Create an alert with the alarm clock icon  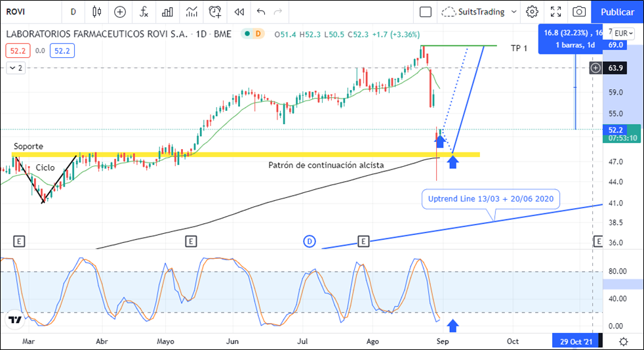(215, 12)
